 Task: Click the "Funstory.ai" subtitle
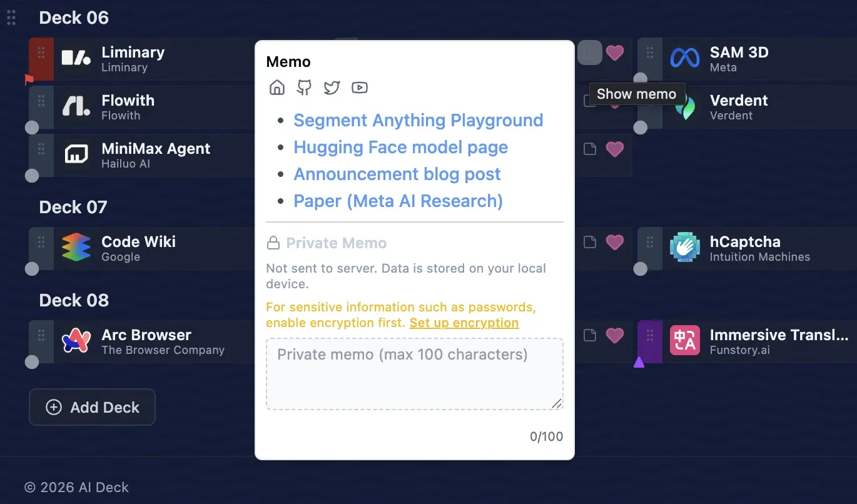[x=741, y=350]
